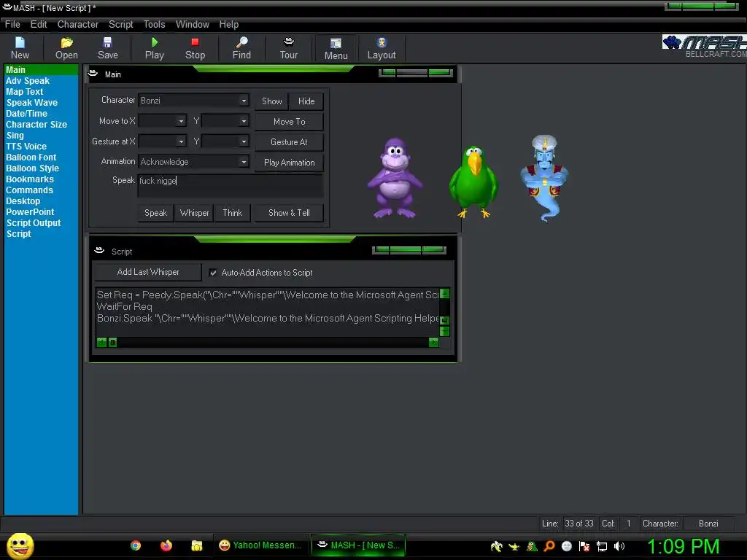747x560 pixels.
Task: Click the volume speaker tray icon
Action: coord(619,546)
